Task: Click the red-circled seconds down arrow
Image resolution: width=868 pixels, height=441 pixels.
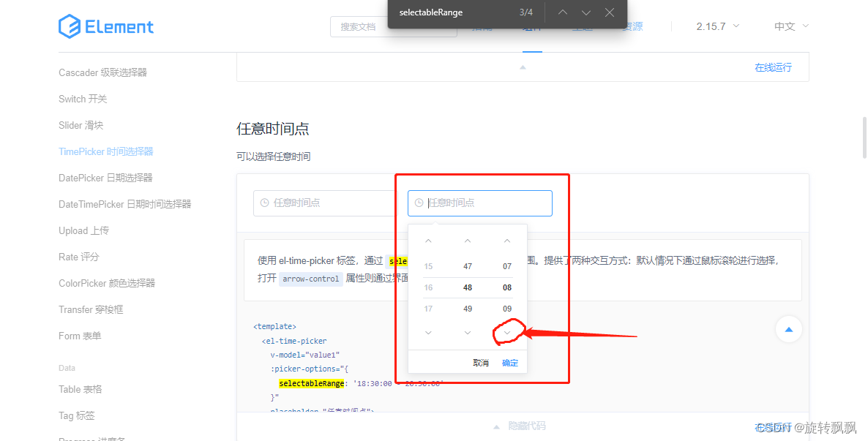Action: pyautogui.click(x=507, y=332)
